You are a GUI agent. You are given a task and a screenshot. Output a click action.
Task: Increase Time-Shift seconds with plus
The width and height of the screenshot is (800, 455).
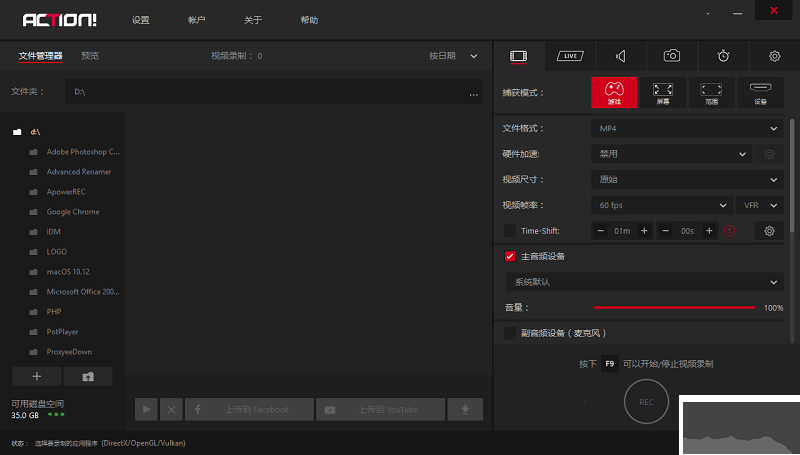(709, 231)
